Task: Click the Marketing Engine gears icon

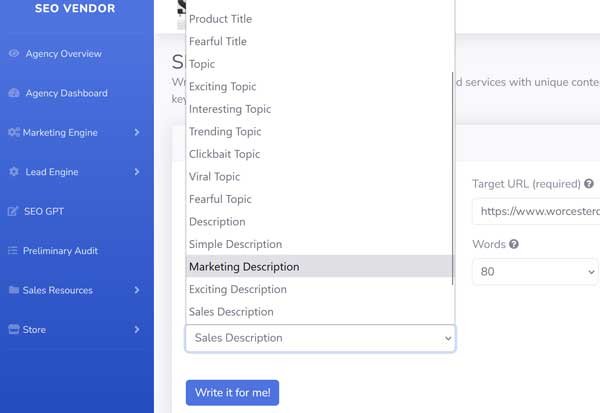Action: pos(14,132)
